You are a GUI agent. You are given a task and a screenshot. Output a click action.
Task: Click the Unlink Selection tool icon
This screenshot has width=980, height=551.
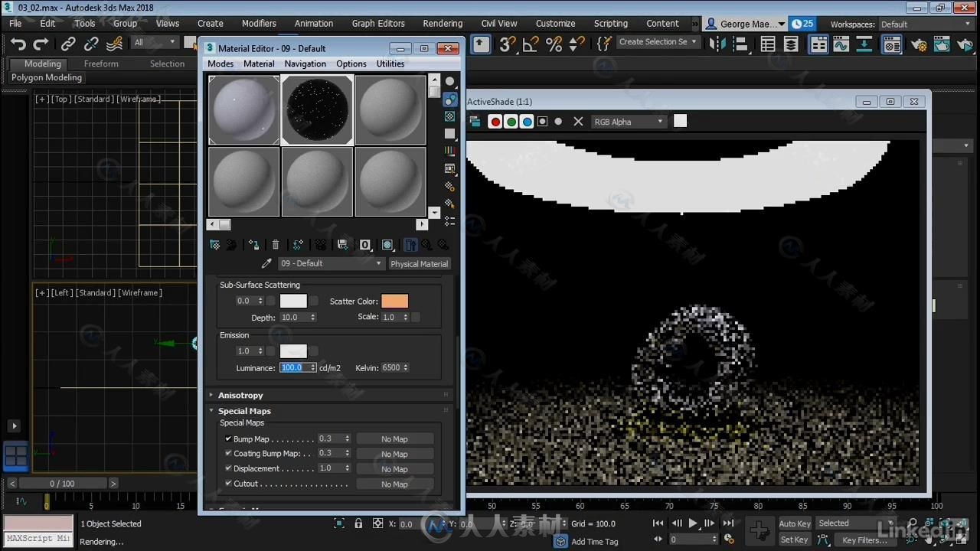[91, 44]
